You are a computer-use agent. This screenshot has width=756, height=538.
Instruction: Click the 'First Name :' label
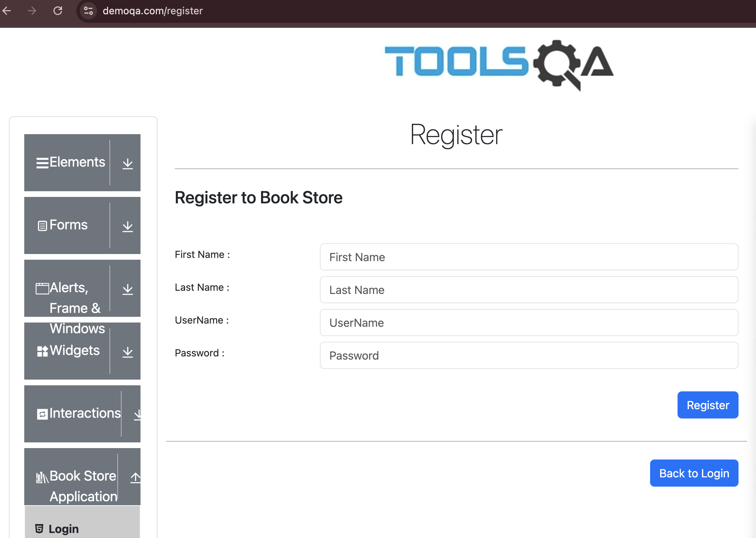tap(202, 254)
